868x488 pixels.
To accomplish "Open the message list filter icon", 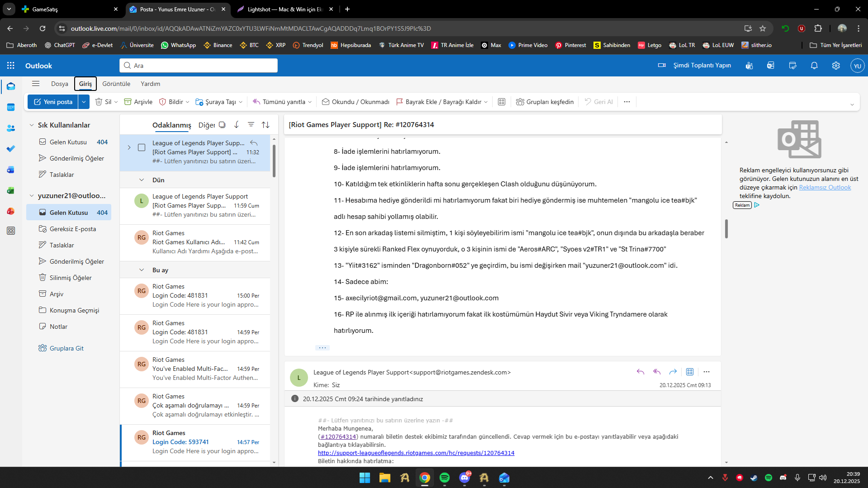I will [x=251, y=125].
